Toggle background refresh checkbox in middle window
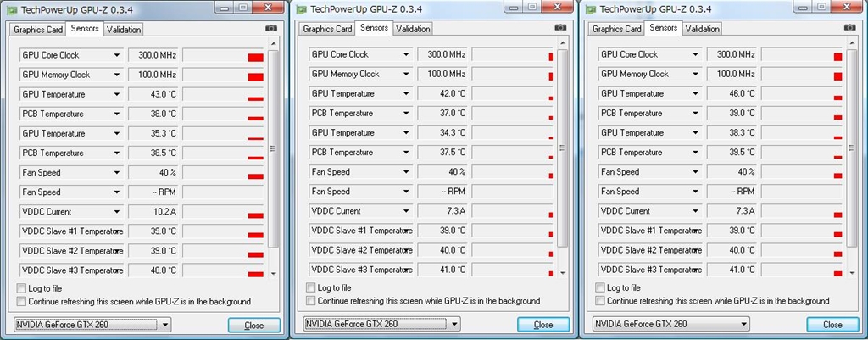The width and height of the screenshot is (868, 340). (x=311, y=301)
